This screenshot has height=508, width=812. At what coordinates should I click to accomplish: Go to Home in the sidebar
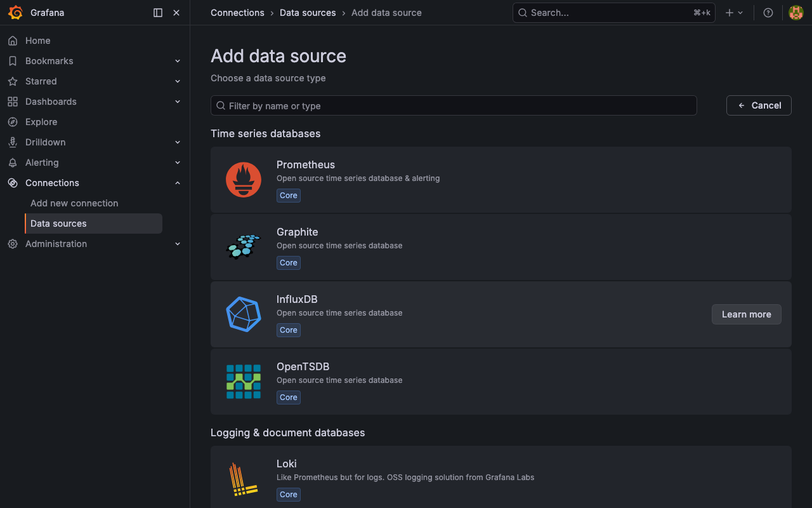point(37,41)
